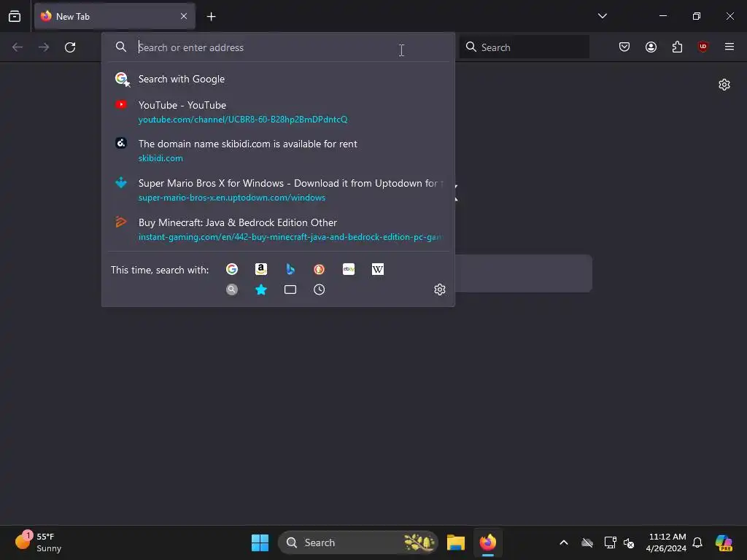Open a new tab with plus button
This screenshot has height=560, width=747.
(x=211, y=17)
